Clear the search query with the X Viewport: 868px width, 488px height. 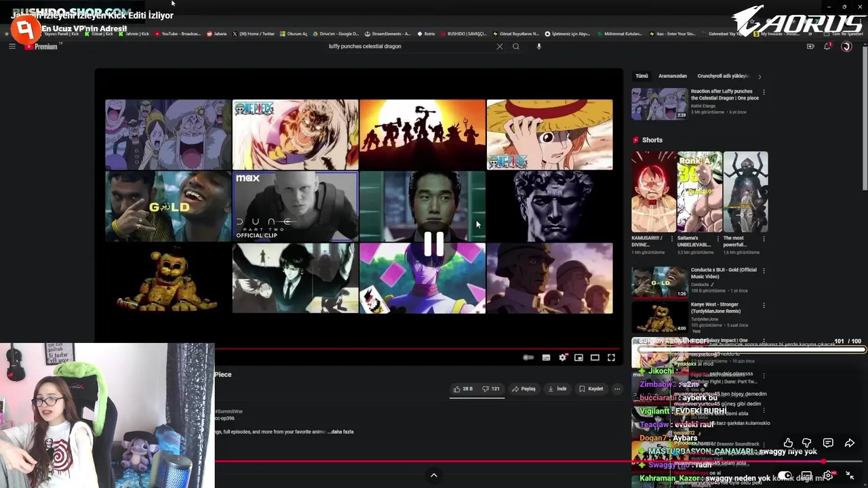(500, 46)
